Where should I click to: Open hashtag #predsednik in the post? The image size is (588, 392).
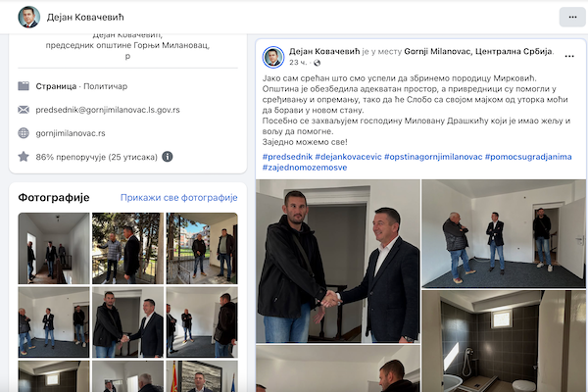287,157
